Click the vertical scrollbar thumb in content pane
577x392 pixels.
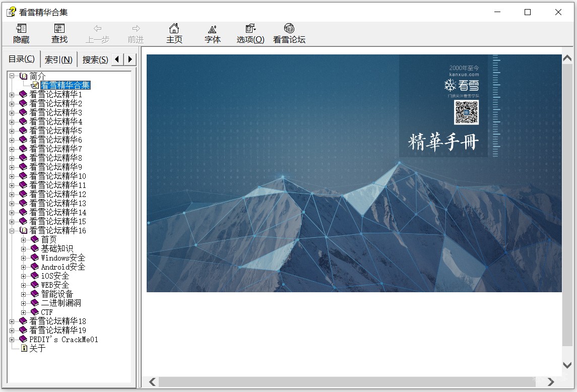pyautogui.click(x=567, y=205)
